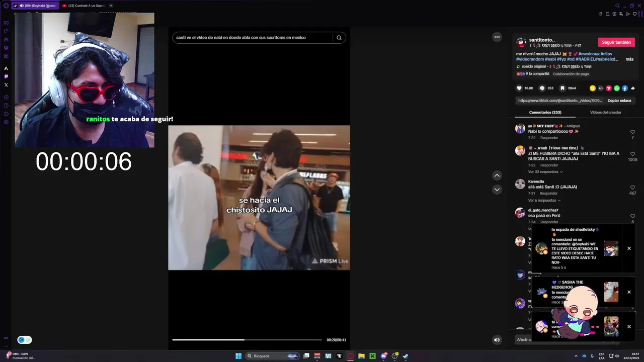Click Copiar enlace button
Screen dimensions: 644x362
[619, 101]
